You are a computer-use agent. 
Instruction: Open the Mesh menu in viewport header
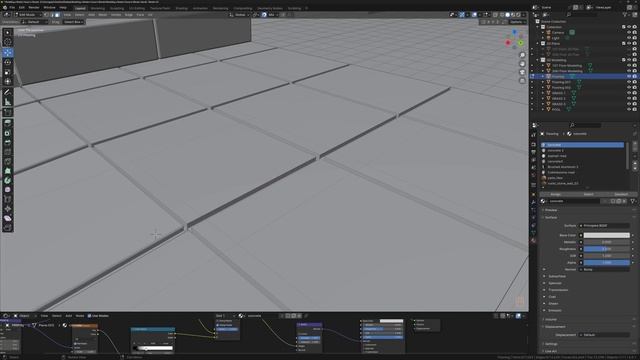pos(103,15)
